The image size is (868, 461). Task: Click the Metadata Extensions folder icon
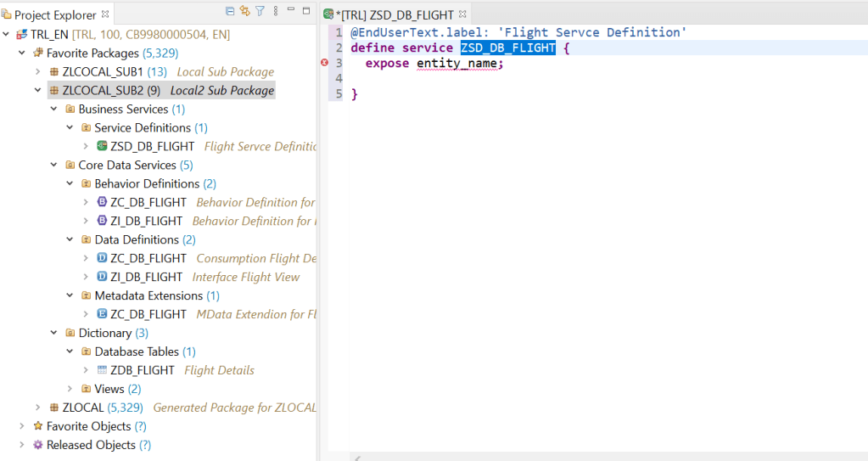point(86,295)
